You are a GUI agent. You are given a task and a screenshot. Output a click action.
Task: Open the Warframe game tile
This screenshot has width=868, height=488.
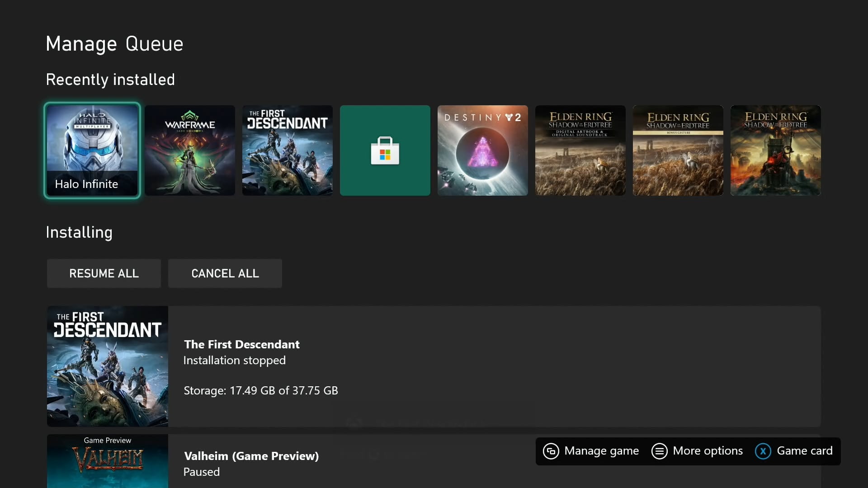tap(190, 150)
